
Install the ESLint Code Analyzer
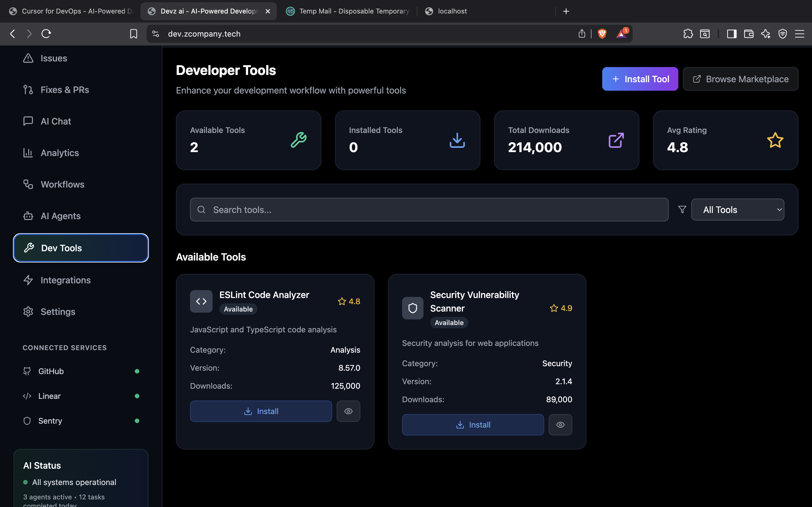(x=261, y=411)
